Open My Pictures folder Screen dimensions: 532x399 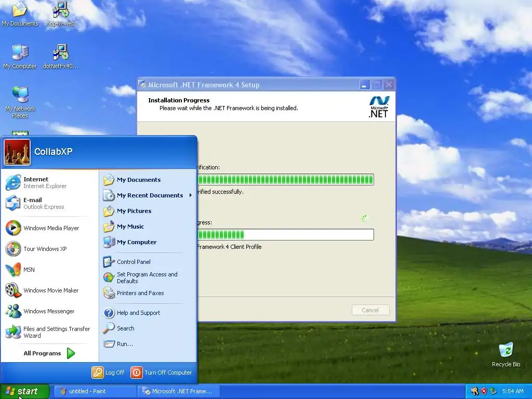tap(148, 211)
